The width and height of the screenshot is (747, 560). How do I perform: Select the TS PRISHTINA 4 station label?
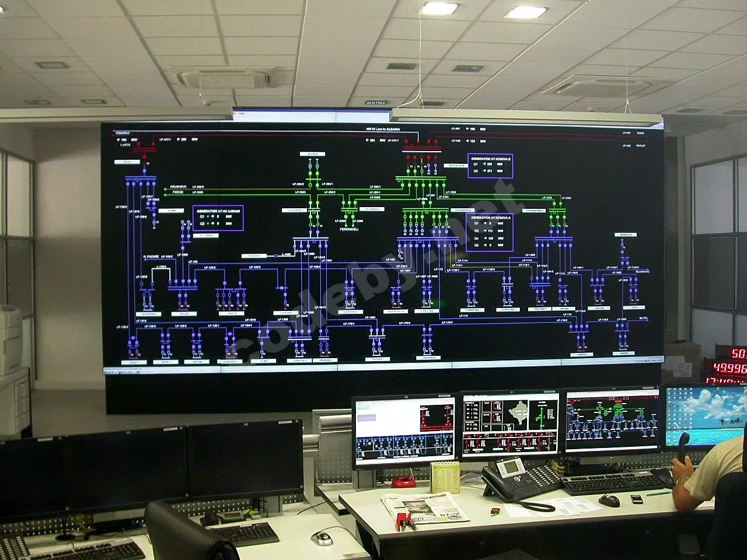pyautogui.click(x=535, y=211)
